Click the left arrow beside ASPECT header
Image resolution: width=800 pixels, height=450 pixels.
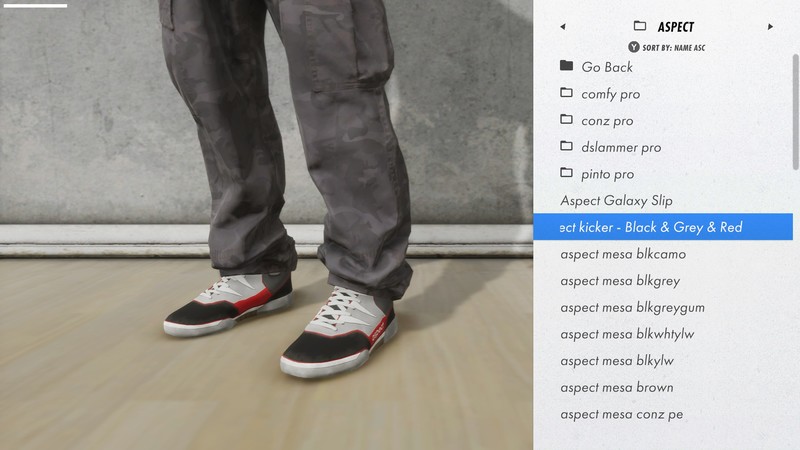(563, 27)
